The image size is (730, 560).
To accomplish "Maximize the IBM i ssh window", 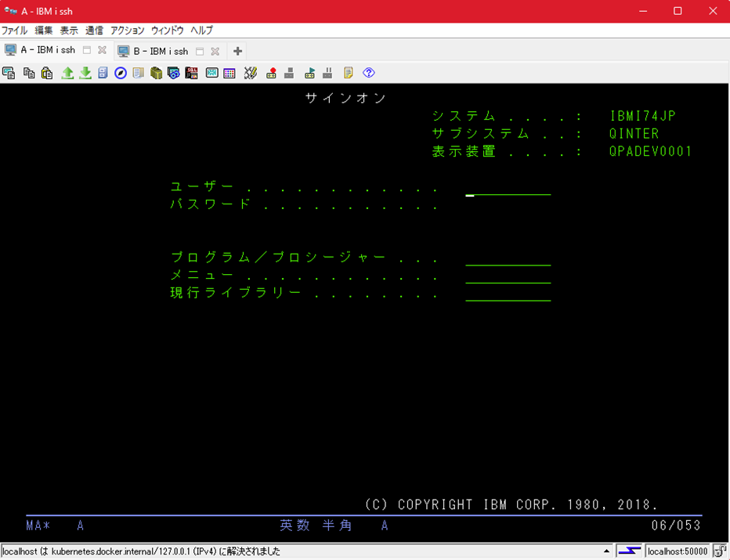I will [678, 11].
